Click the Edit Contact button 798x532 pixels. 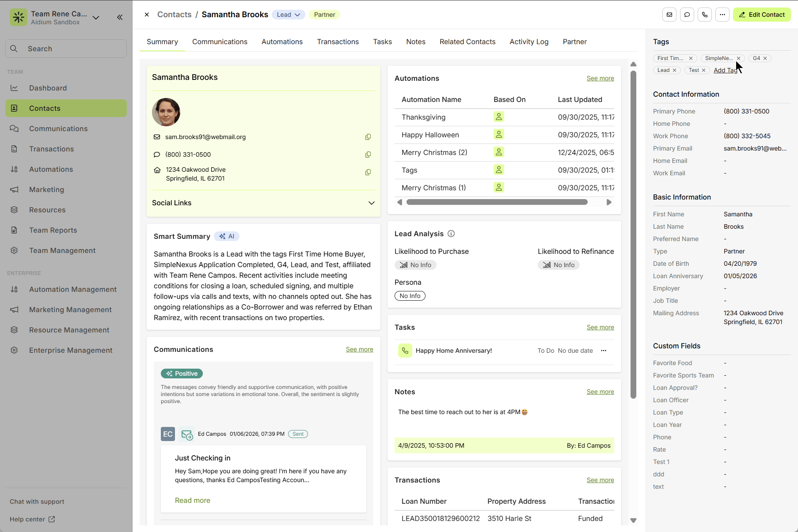[x=762, y=15]
